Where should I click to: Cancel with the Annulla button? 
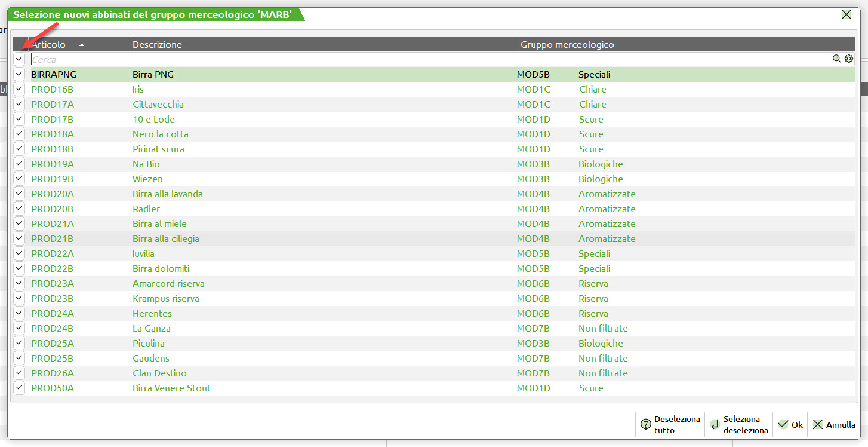pos(834,425)
